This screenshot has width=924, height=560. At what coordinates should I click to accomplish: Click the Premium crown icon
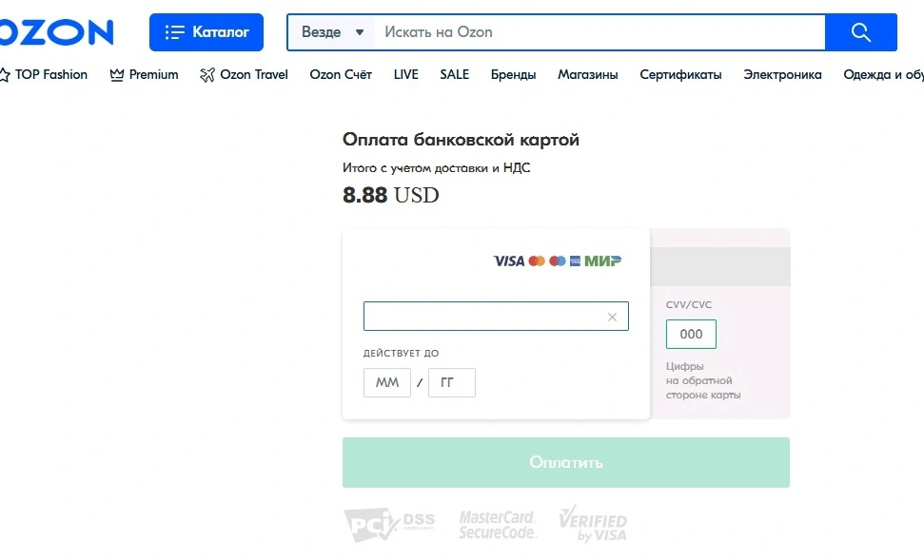pos(117,75)
